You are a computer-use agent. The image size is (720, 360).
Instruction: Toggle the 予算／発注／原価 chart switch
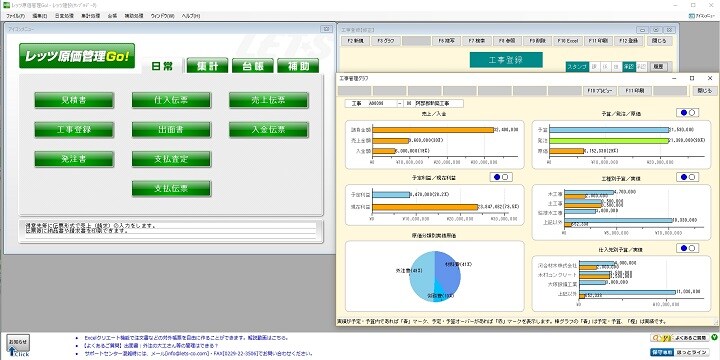click(x=687, y=112)
